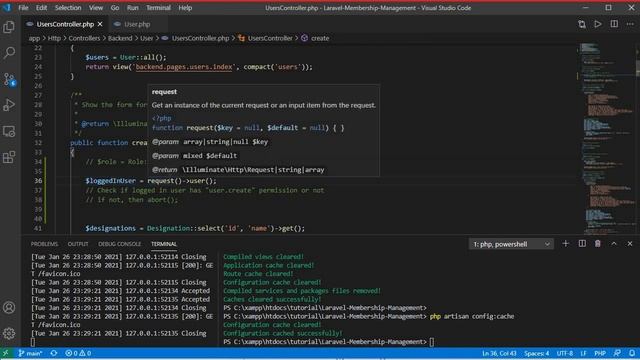Click the Visual Studio Code logo icon
Image resolution: width=640 pixels, height=360 pixels.
pos(7,8)
